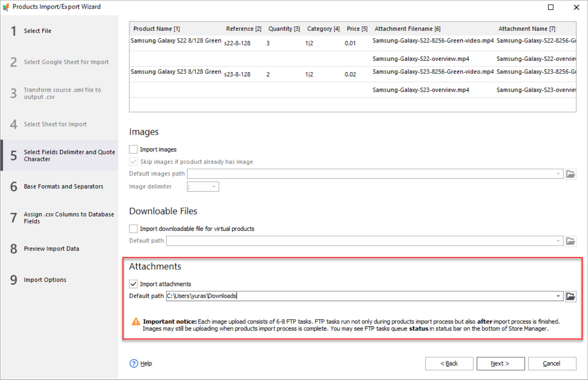Select quantity cell 3 in S22 row

[x=268, y=43]
